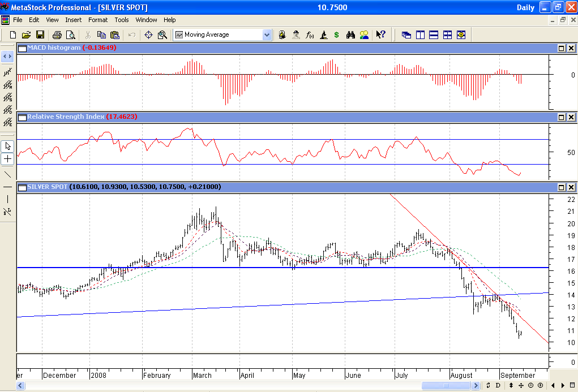Screen dimensions: 578x392
Task: Open the Print Preview tool
Action: 71,35
